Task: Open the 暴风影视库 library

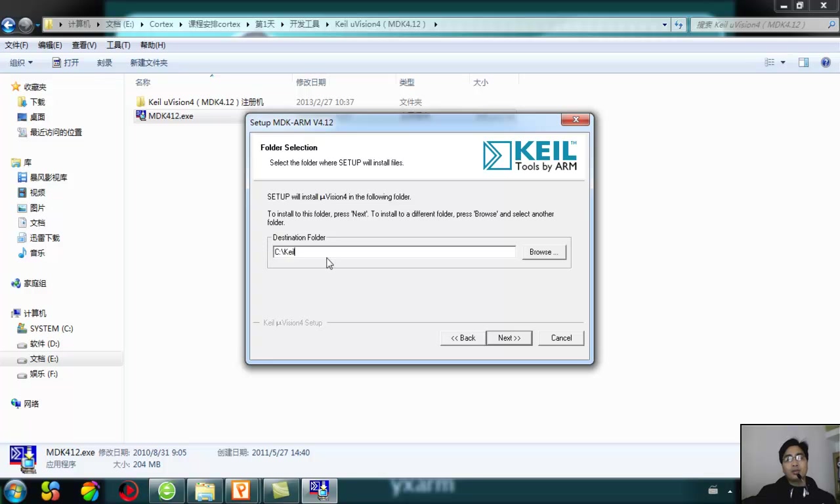Action: 49,178
